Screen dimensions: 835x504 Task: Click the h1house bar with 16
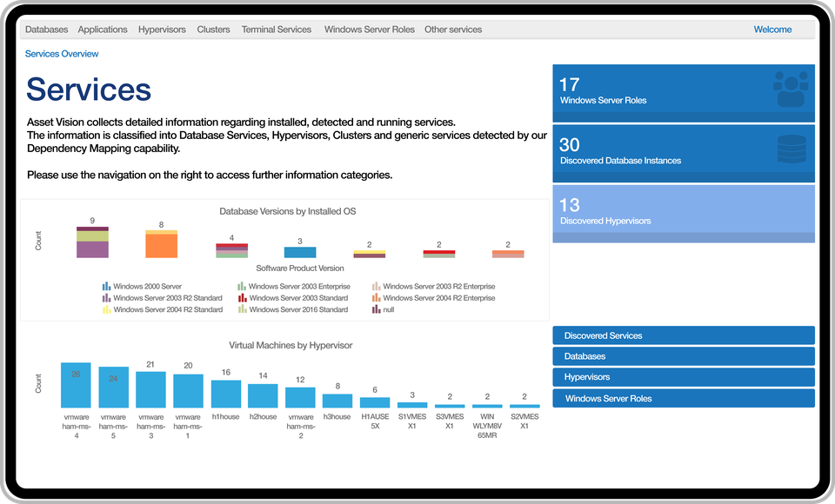coord(226,395)
